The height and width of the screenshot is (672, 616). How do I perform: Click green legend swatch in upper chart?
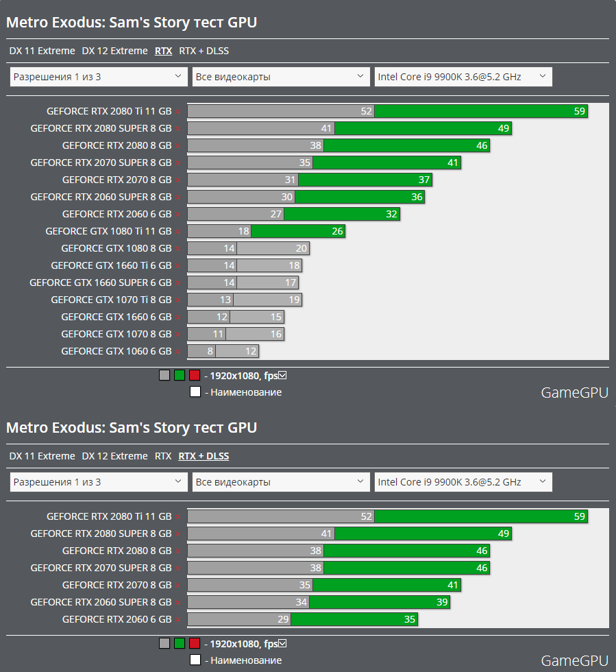pyautogui.click(x=180, y=376)
